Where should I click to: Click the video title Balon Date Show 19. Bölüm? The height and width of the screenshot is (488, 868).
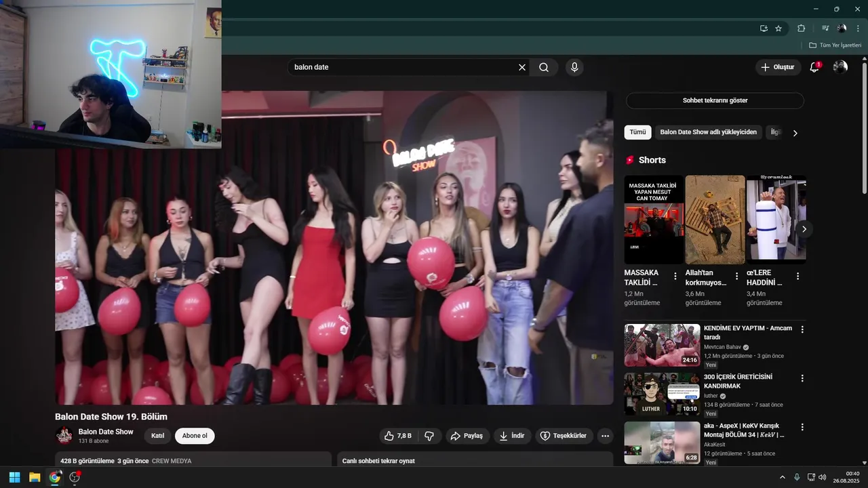(x=111, y=416)
